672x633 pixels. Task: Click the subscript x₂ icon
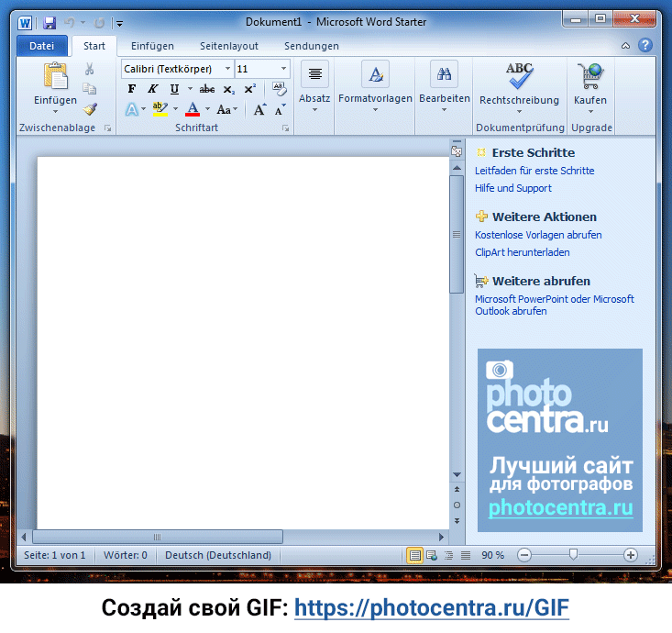[229, 89]
